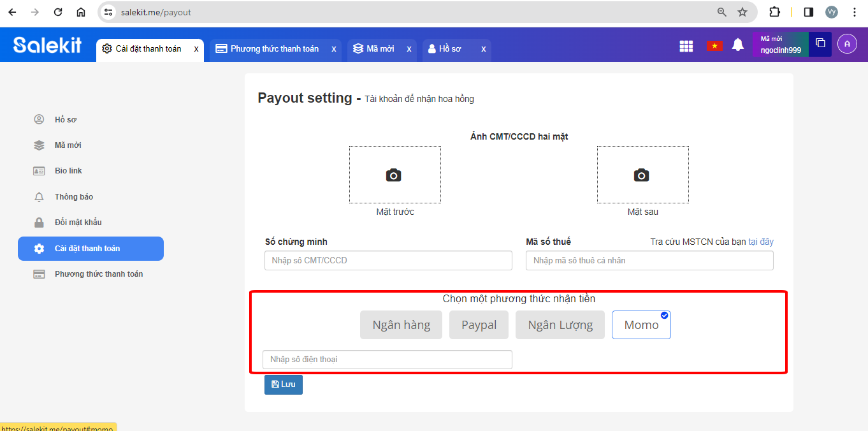
Task: Copy invite code ngoclinh999 using copy icon
Action: click(x=820, y=43)
